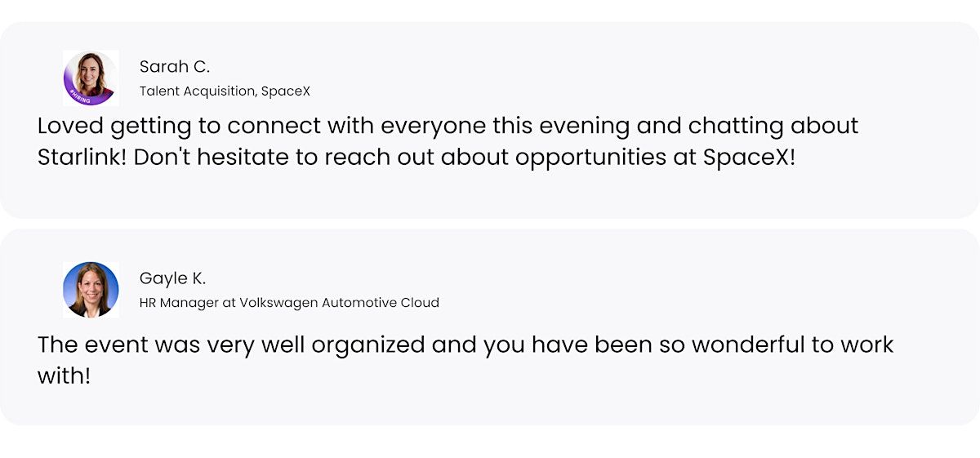Click "Talent Acquisition" in Sarah's job title
Image resolution: width=980 pixels, height=458 pixels.
click(197, 91)
